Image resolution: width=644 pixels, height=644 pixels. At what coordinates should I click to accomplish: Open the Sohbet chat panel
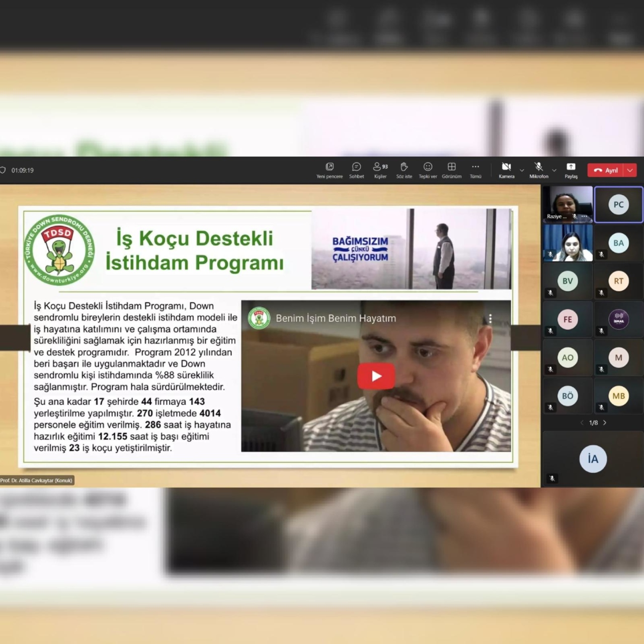tap(356, 170)
